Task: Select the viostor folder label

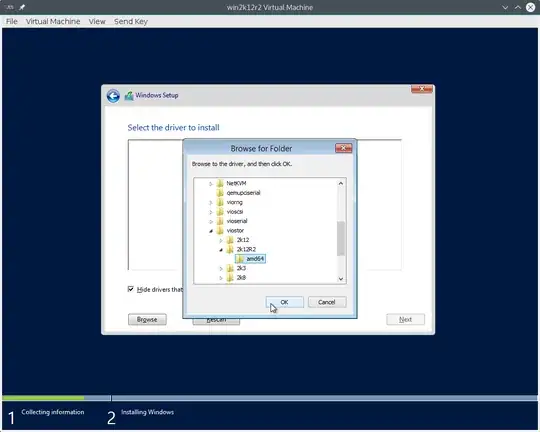Action: 235,230
